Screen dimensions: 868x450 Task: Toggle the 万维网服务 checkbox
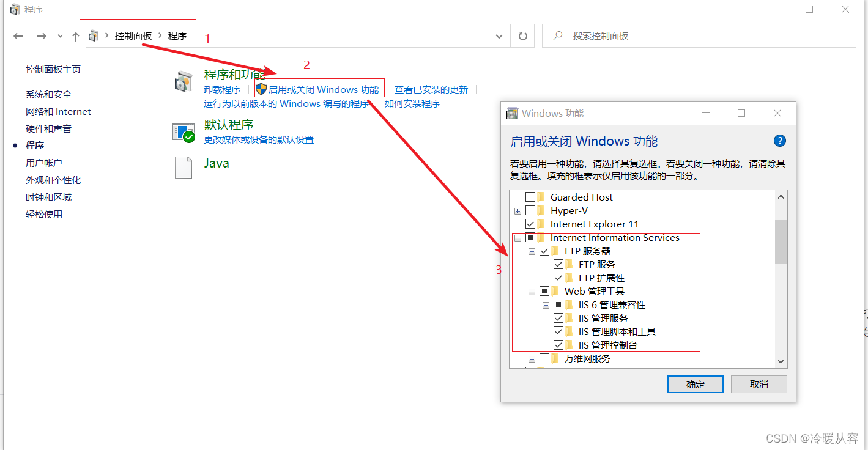tap(544, 359)
